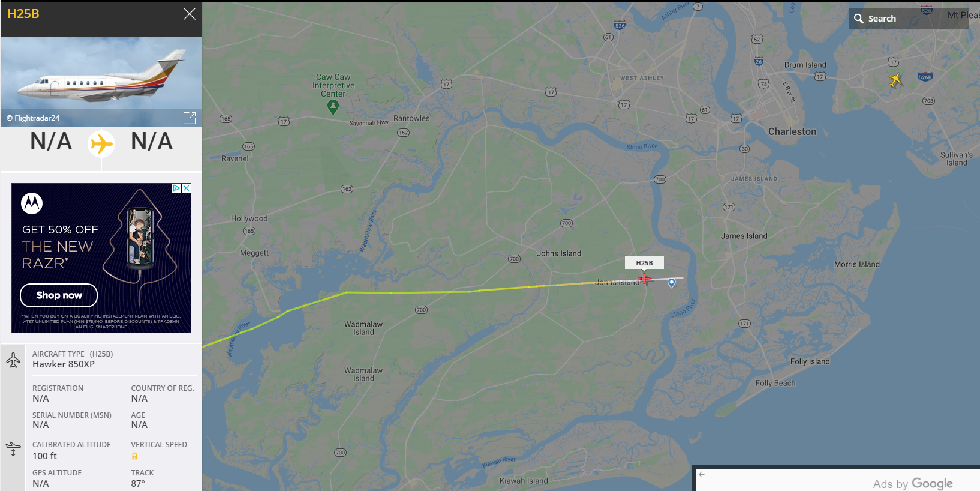The height and width of the screenshot is (491, 980).
Task: Click the vertical speed lock icon
Action: (x=134, y=456)
